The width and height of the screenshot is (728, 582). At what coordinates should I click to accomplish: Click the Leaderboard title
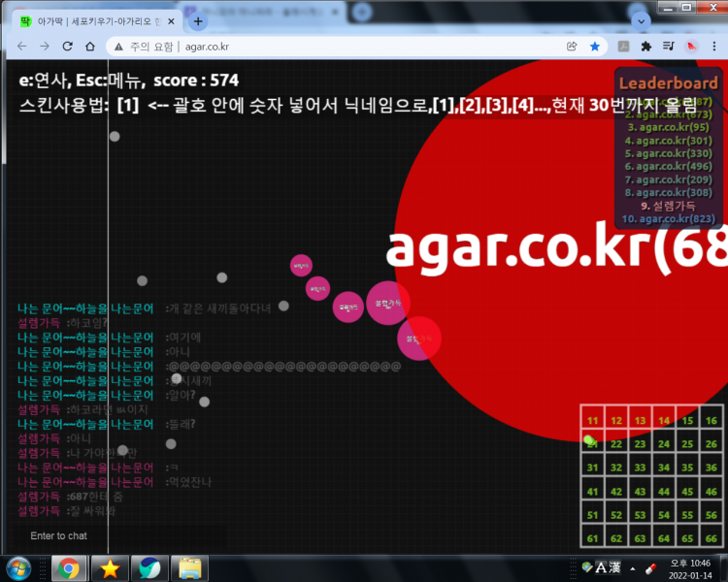669,83
